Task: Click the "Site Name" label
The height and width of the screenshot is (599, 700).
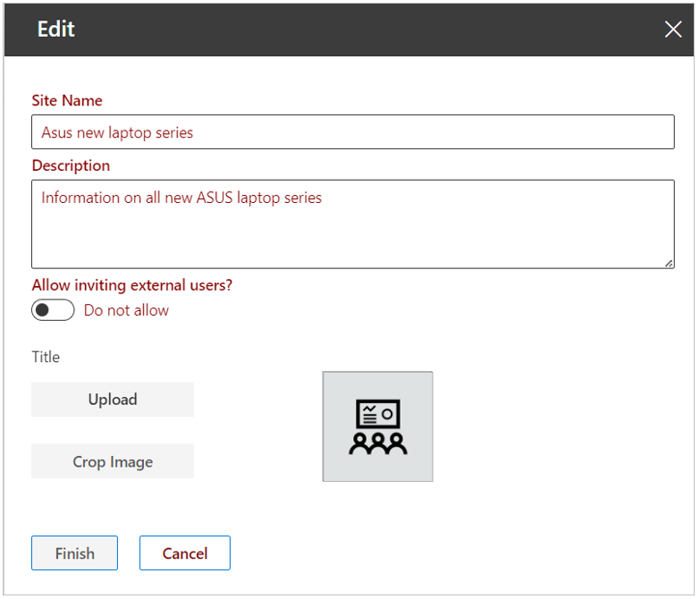Action: click(x=67, y=100)
